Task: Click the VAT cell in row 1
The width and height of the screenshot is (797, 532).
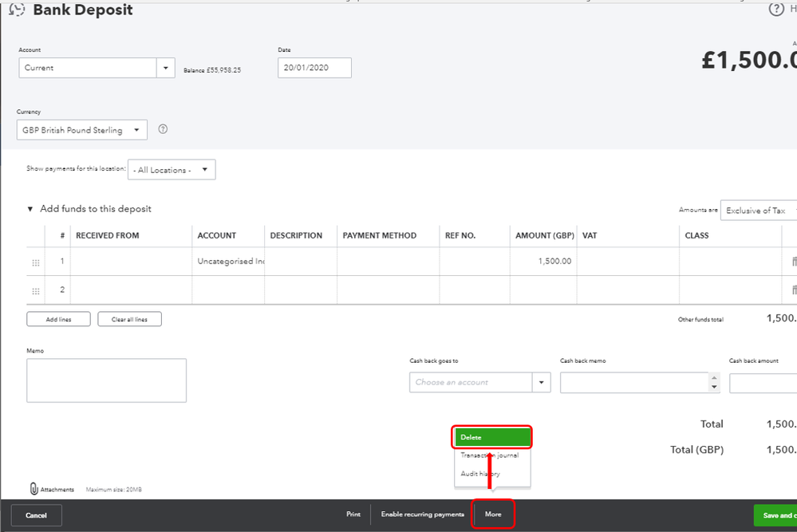Action: 628,261
